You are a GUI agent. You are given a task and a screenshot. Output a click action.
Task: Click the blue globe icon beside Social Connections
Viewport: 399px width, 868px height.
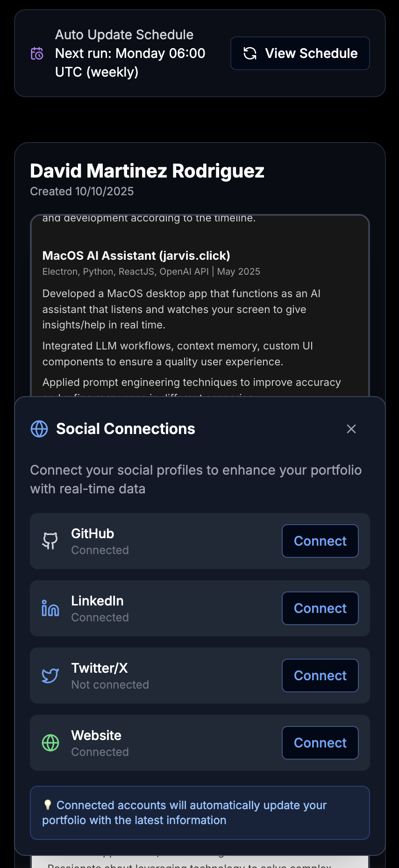[39, 428]
